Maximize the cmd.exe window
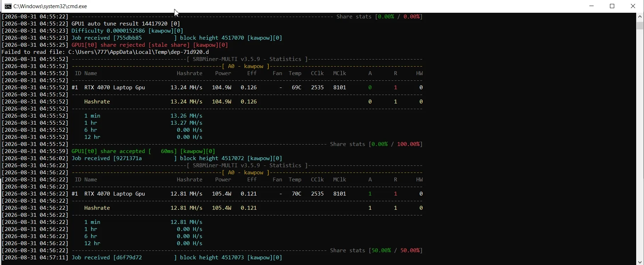 [x=612, y=6]
